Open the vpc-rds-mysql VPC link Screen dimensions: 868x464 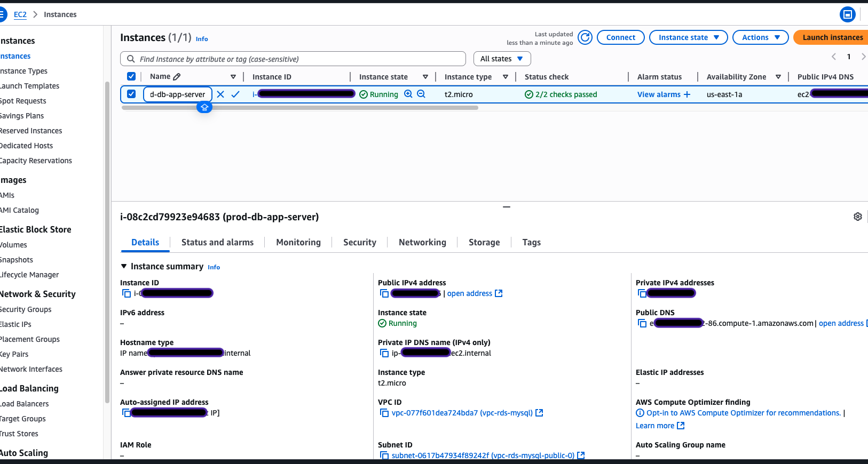coord(462,413)
